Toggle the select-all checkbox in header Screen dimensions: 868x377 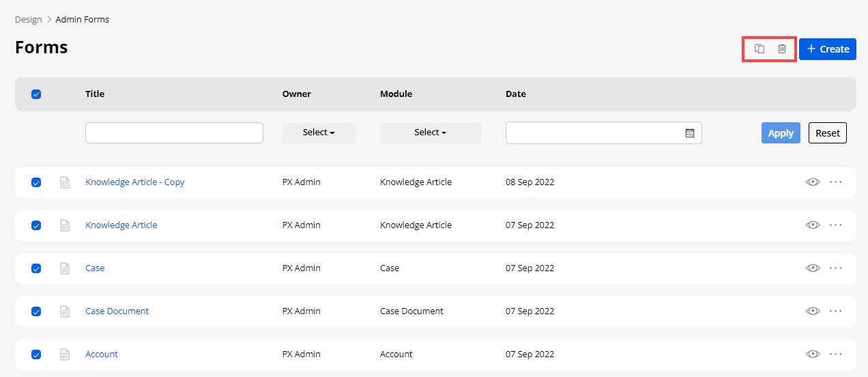point(36,94)
